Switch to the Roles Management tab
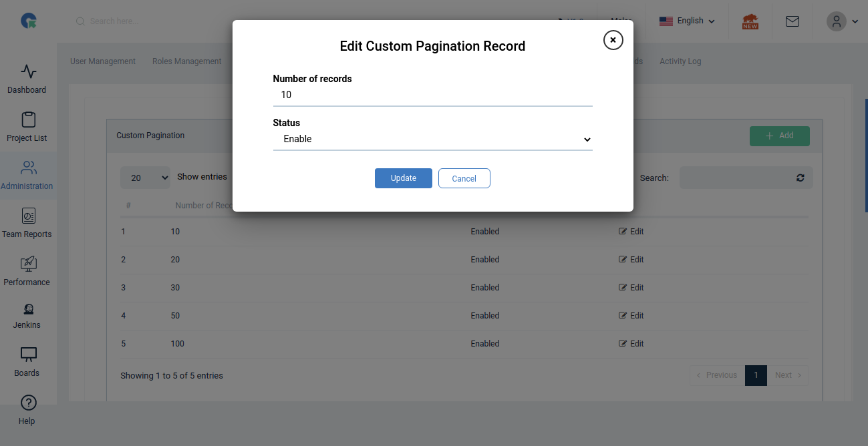 tap(187, 61)
